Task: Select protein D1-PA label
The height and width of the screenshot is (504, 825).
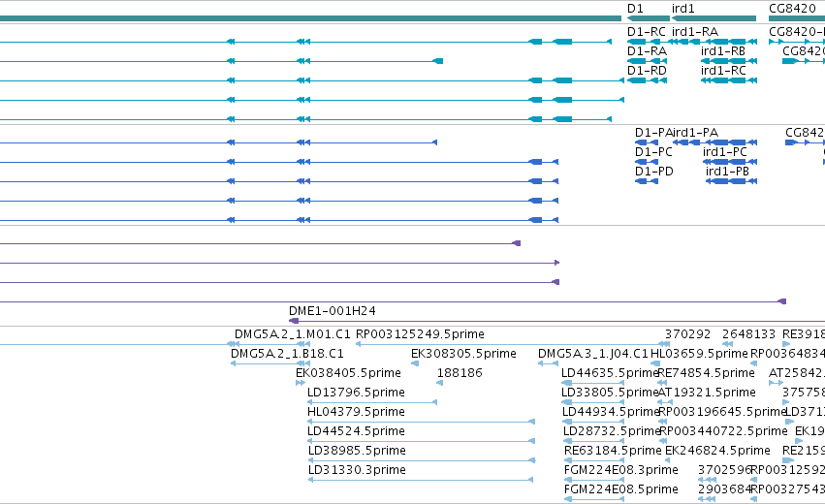Action: (653, 133)
